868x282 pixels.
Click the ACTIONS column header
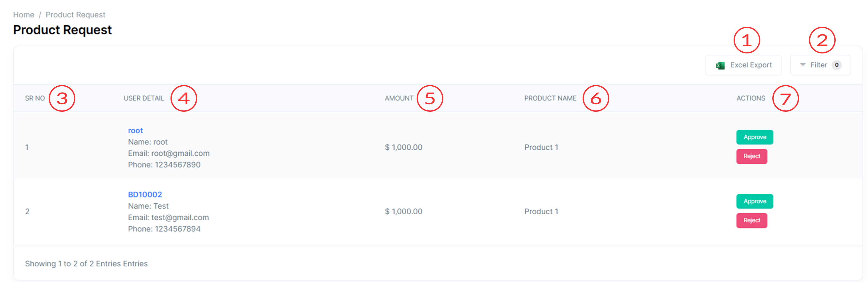point(750,98)
